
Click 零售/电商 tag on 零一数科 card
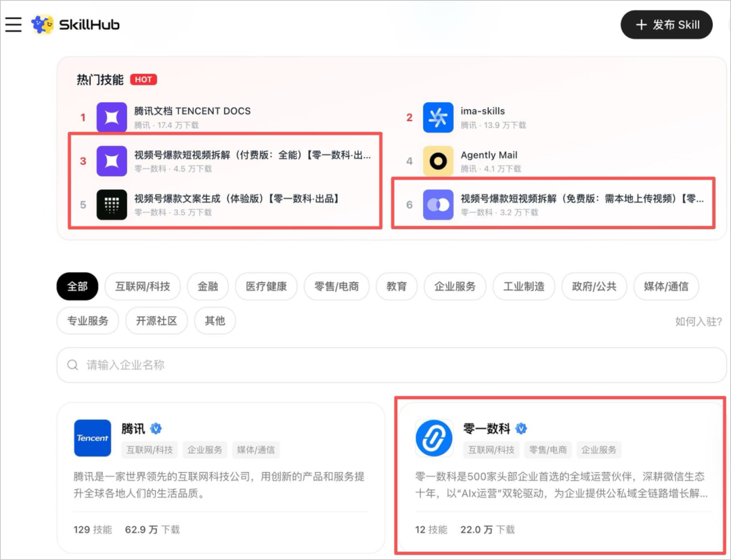point(548,450)
